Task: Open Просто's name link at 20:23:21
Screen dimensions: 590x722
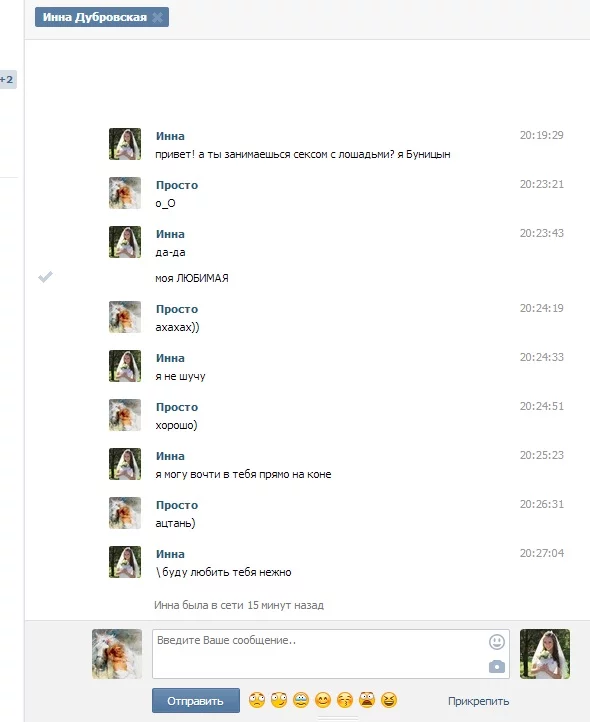Action: pyautogui.click(x=177, y=185)
